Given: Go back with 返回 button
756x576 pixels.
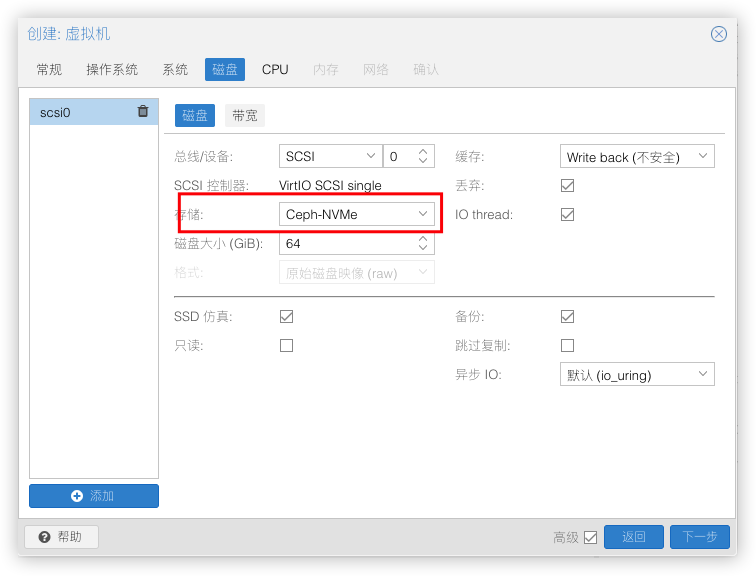Looking at the screenshot, I should (x=633, y=536).
